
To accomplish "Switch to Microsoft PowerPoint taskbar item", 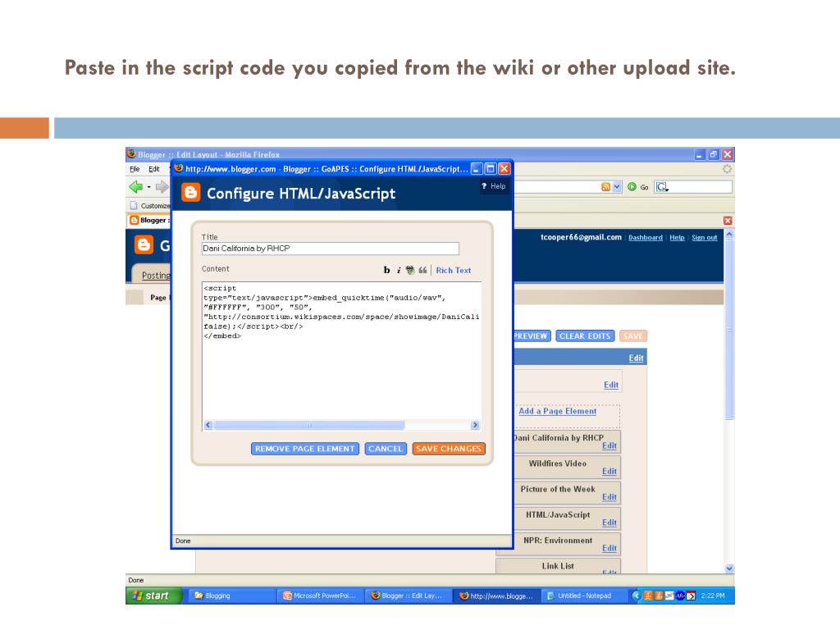I will click(x=321, y=596).
